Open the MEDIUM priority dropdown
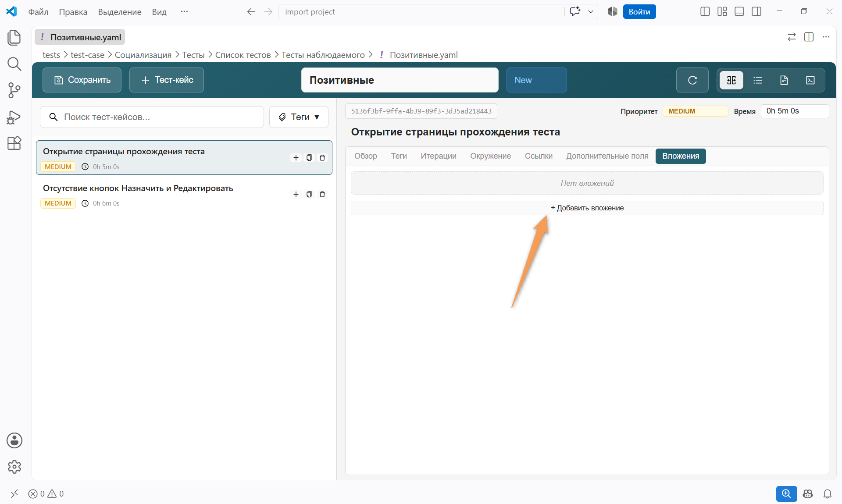This screenshot has width=842, height=504. pos(695,111)
